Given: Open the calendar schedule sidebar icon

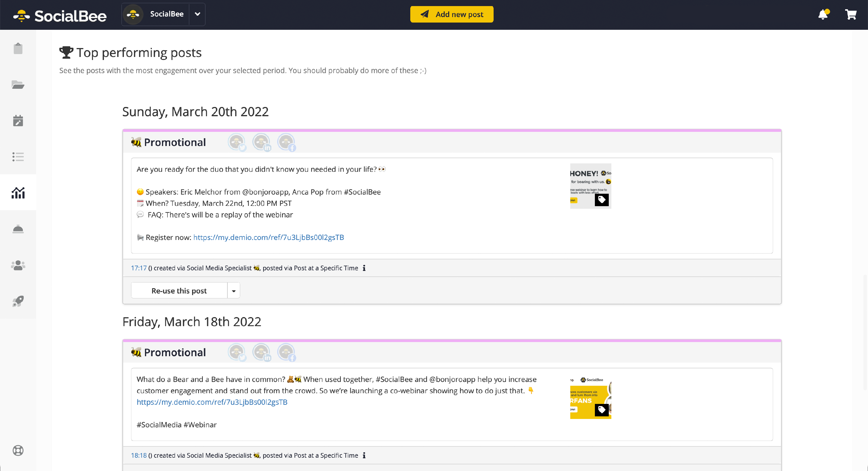Looking at the screenshot, I should [x=18, y=121].
